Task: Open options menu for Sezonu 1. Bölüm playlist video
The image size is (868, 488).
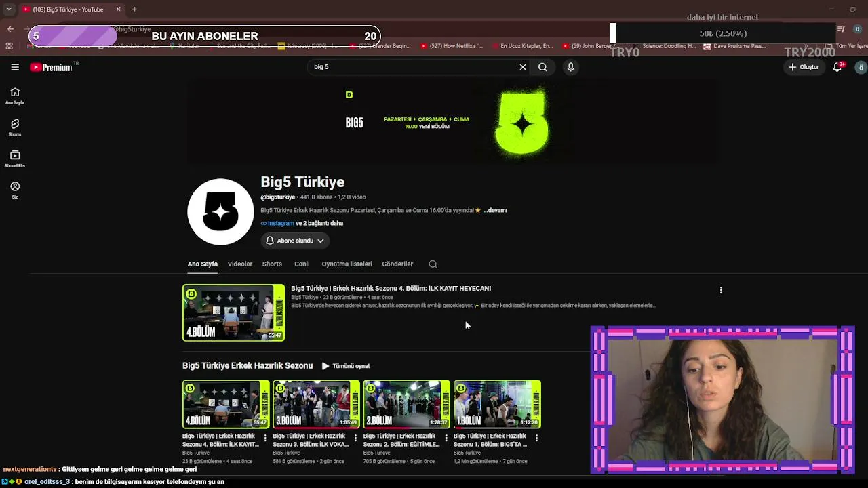Action: point(536,439)
